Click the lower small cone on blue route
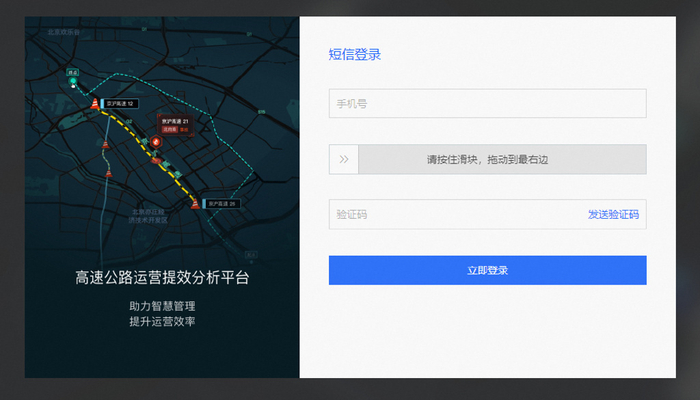700x400 pixels. [108, 173]
